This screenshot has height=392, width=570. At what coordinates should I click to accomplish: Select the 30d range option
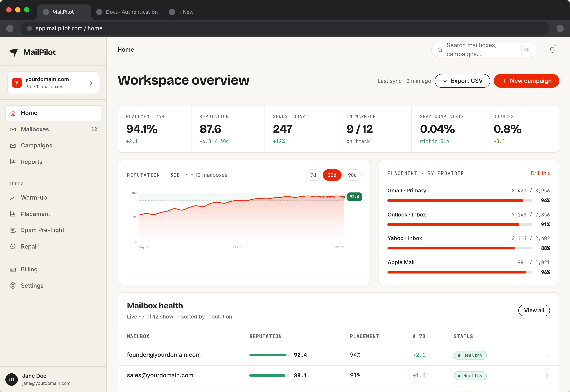[x=332, y=175]
